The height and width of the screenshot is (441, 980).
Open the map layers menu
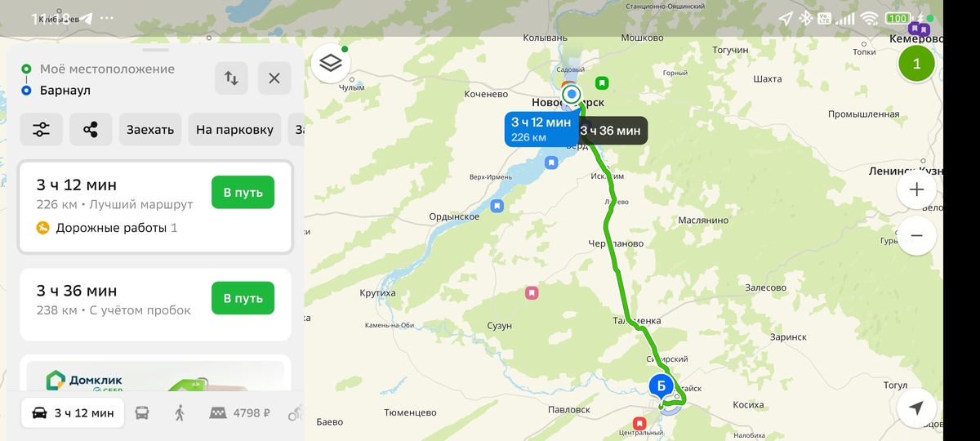(331, 63)
